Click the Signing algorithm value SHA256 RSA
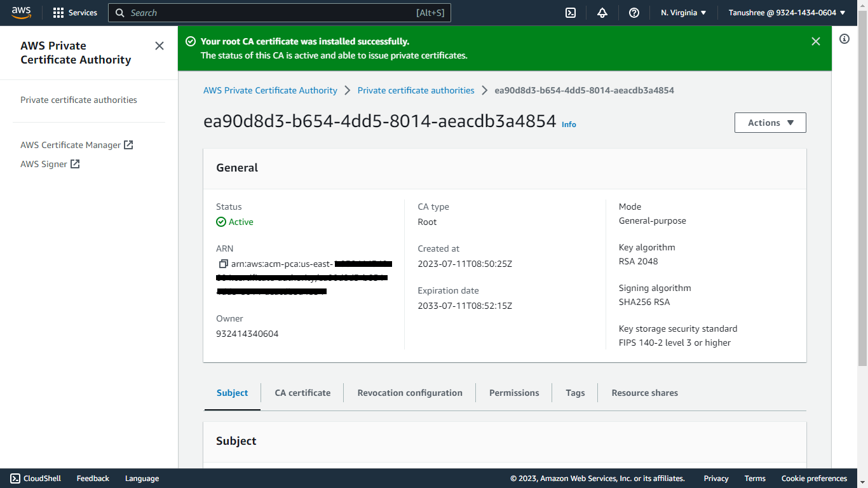 [x=644, y=302]
